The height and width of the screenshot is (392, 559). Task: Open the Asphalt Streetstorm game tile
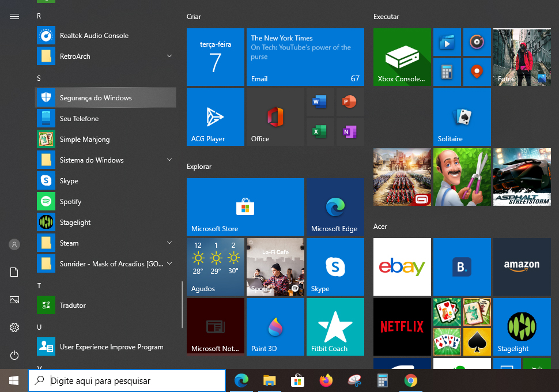[x=522, y=177]
